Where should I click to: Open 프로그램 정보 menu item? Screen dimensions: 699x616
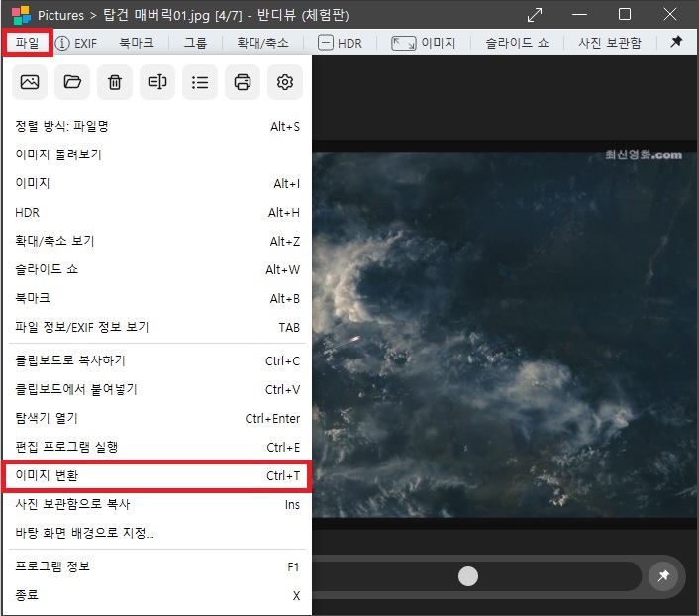pos(156,566)
